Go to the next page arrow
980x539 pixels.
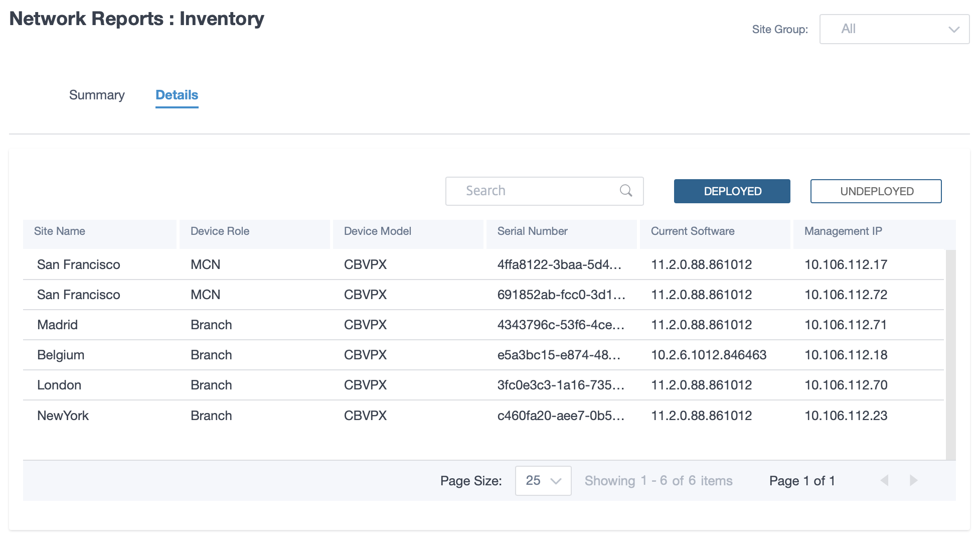tap(913, 481)
